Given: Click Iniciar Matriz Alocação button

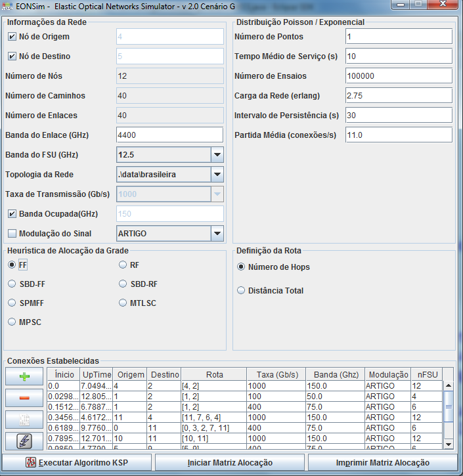Looking at the screenshot, I should click(x=230, y=463).
